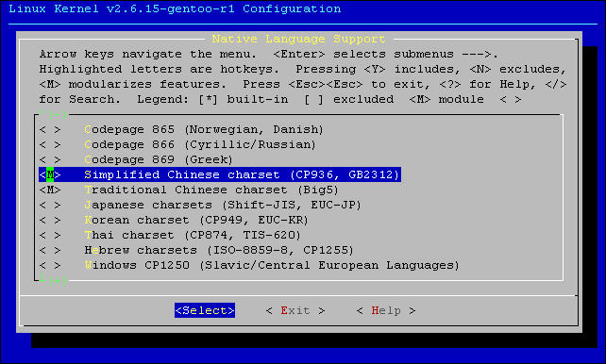Select Korean charset (CP949, EUC-KR) entry

pos(196,220)
